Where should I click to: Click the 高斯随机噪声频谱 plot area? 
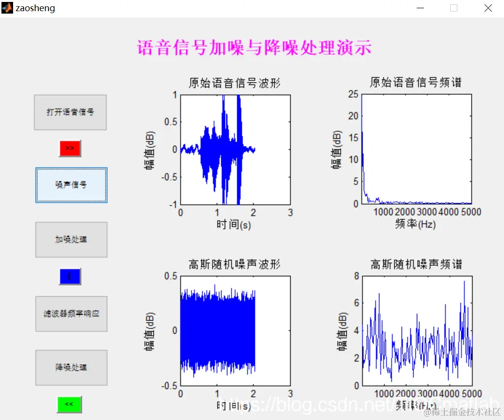[417, 331]
